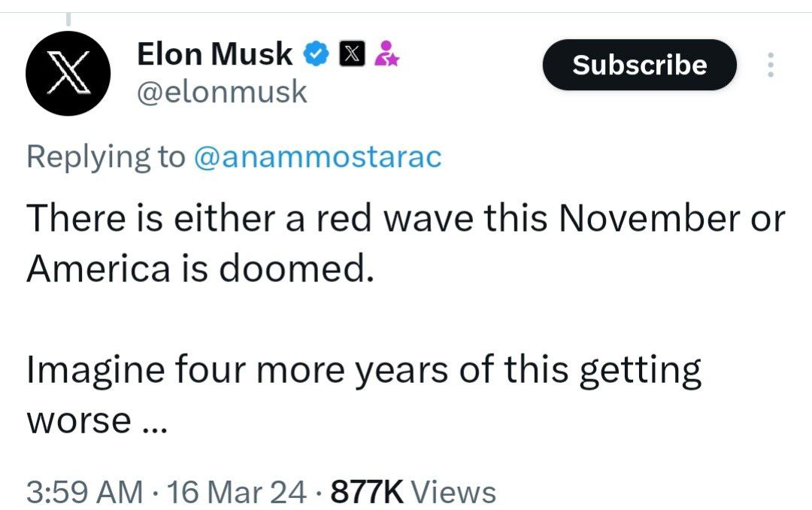This screenshot has width=812, height=510.
Task: Click the "red wave this November" line
Action: (406, 219)
